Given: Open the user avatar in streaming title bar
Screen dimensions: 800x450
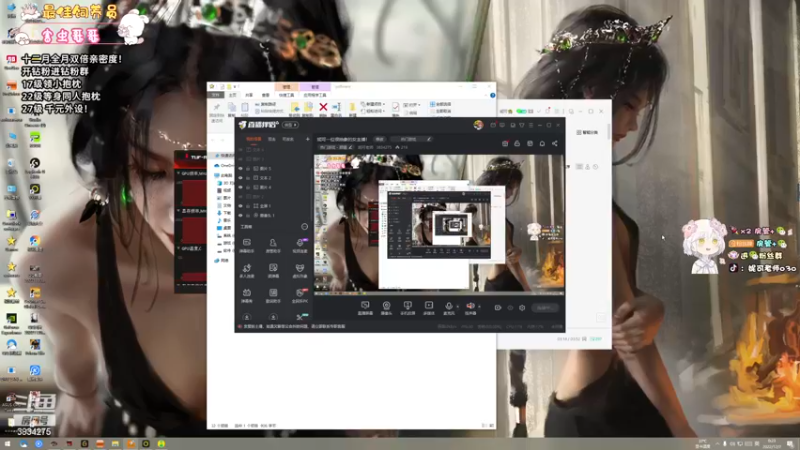Looking at the screenshot, I should click(x=478, y=125).
